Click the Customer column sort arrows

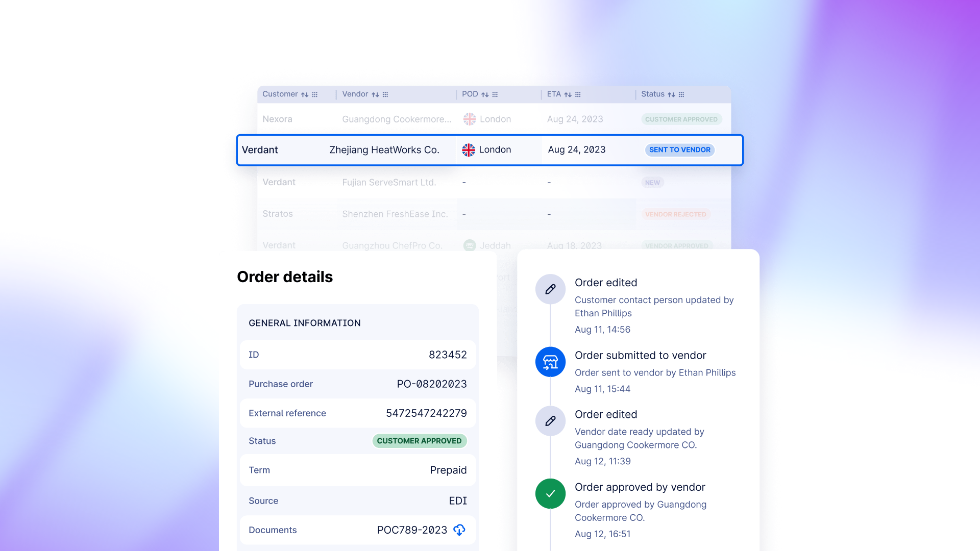[x=305, y=95]
